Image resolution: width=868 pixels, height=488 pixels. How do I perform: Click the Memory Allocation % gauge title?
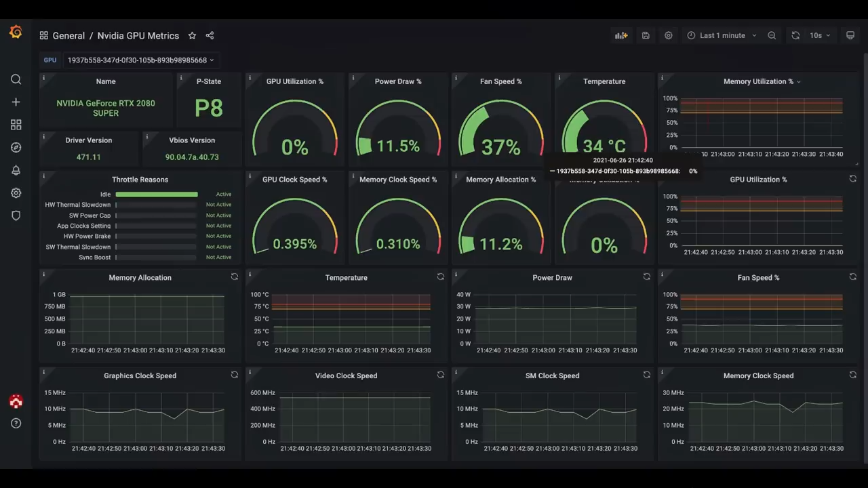[x=501, y=180]
